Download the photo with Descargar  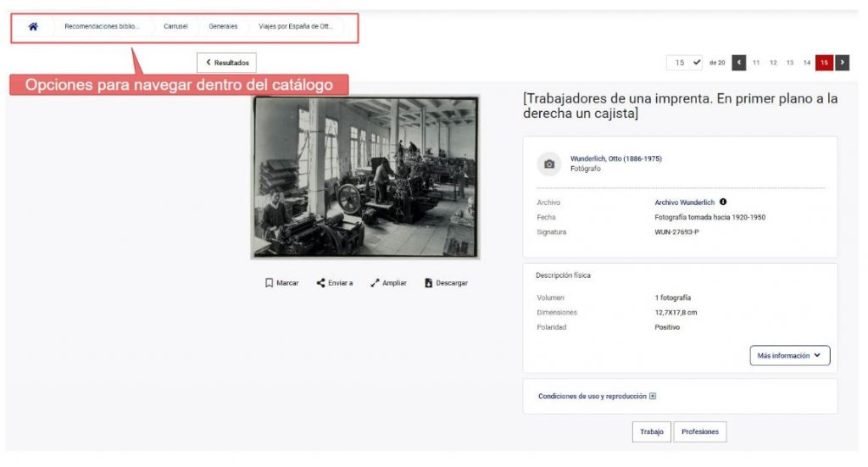click(x=446, y=283)
